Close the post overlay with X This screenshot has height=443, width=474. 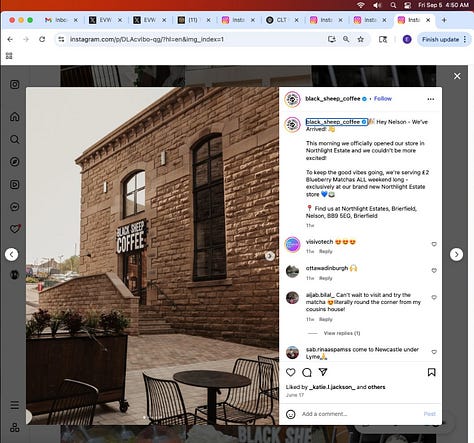pos(457,76)
